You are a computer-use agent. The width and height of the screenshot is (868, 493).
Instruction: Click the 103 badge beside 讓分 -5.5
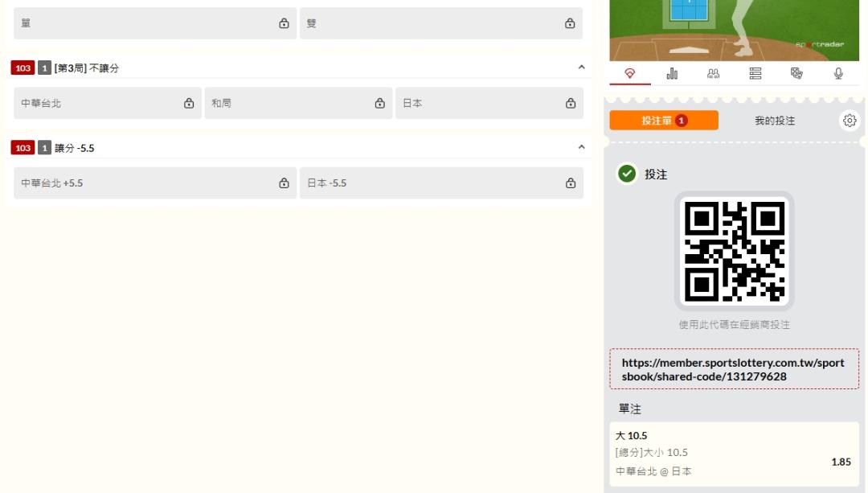(23, 148)
